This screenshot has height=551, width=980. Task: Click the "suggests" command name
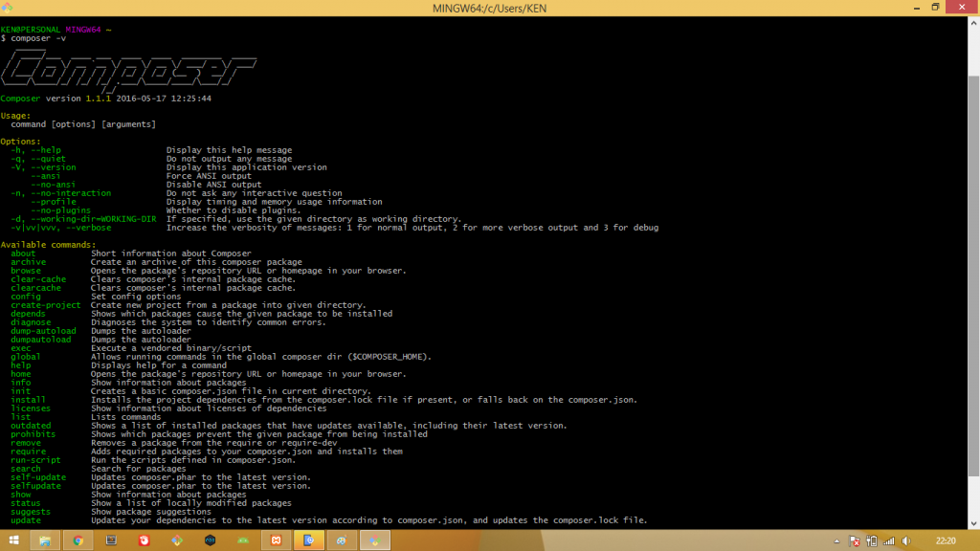point(31,512)
